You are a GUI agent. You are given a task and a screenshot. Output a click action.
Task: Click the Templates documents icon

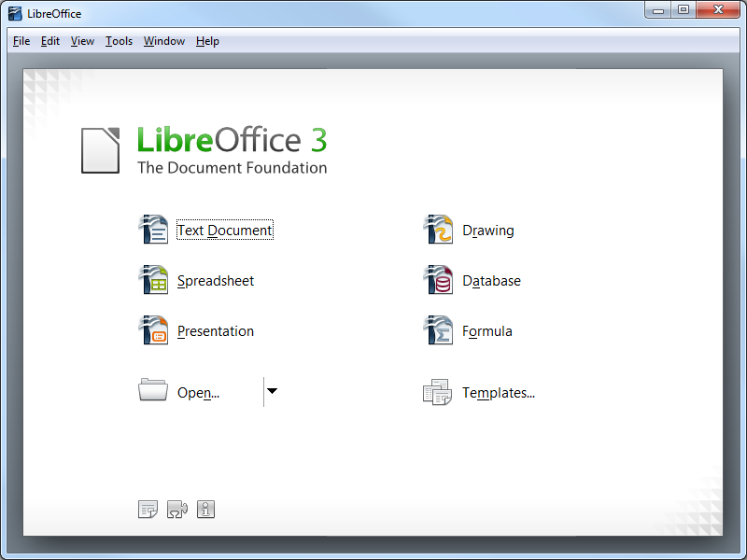437,392
